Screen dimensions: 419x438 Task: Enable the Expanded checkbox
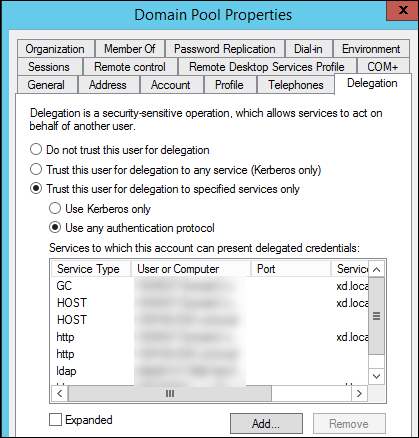[55, 420]
